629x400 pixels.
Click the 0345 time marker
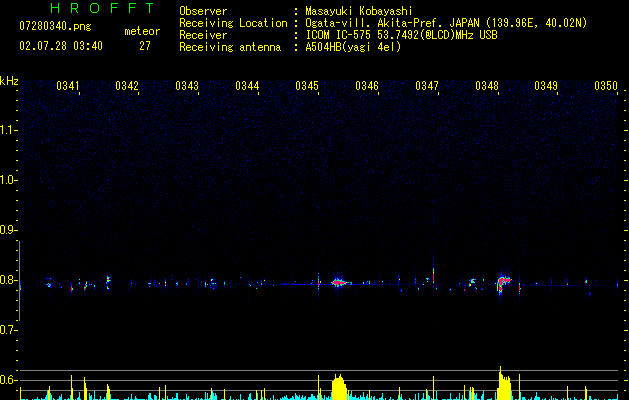(x=307, y=86)
